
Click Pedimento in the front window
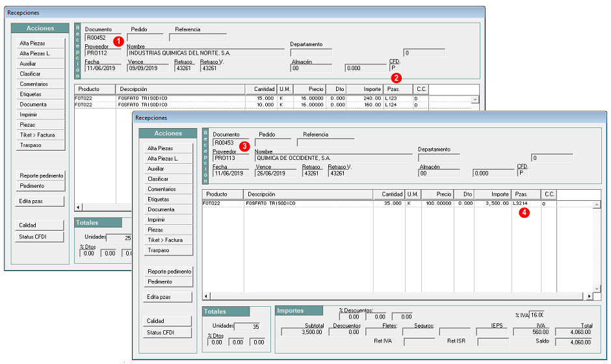[168, 281]
